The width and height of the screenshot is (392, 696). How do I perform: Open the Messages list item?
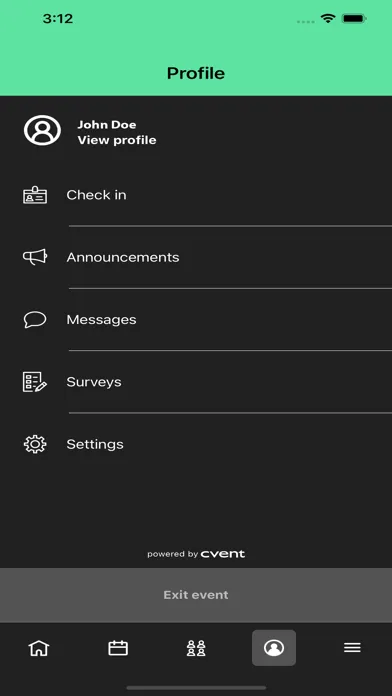(196, 320)
